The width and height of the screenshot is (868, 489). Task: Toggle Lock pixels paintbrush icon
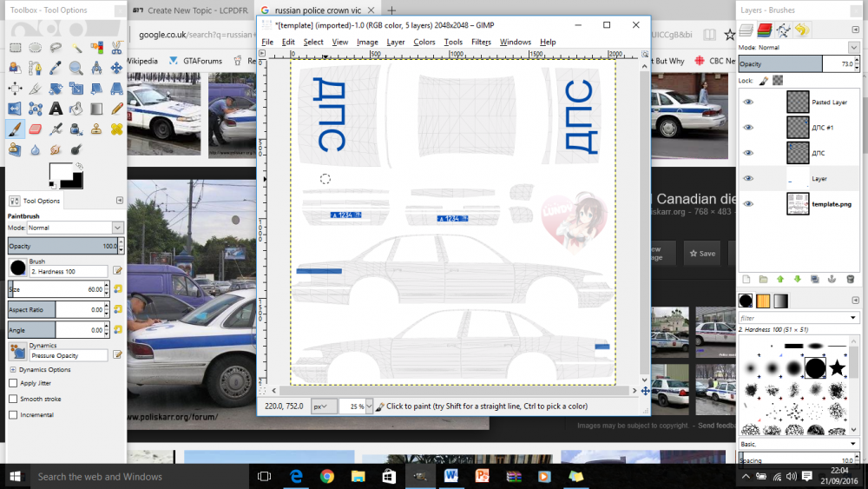763,81
